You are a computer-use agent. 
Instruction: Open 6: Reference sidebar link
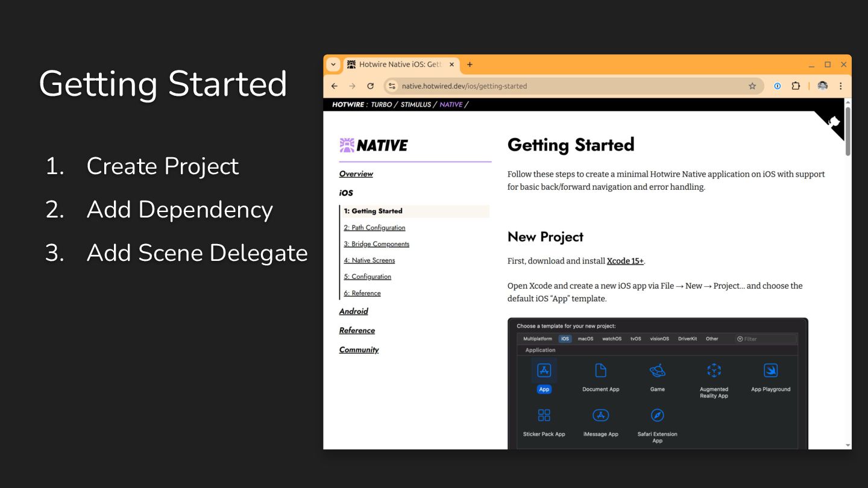coord(362,293)
